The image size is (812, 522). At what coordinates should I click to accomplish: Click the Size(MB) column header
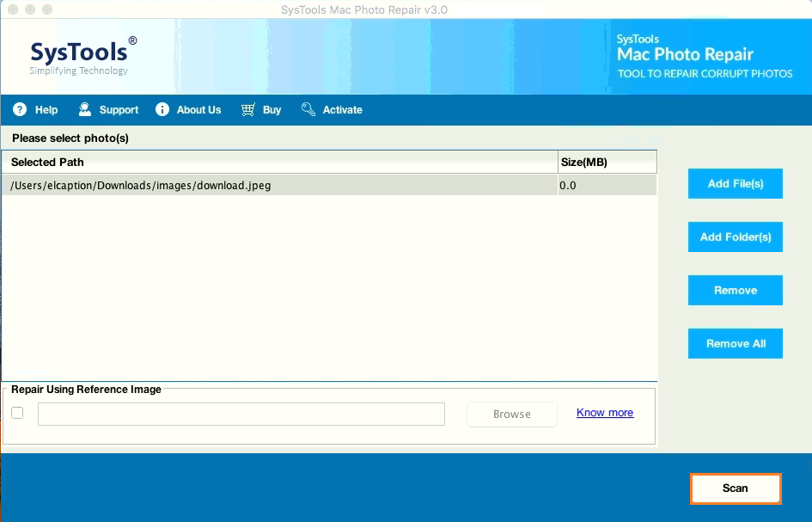607,163
